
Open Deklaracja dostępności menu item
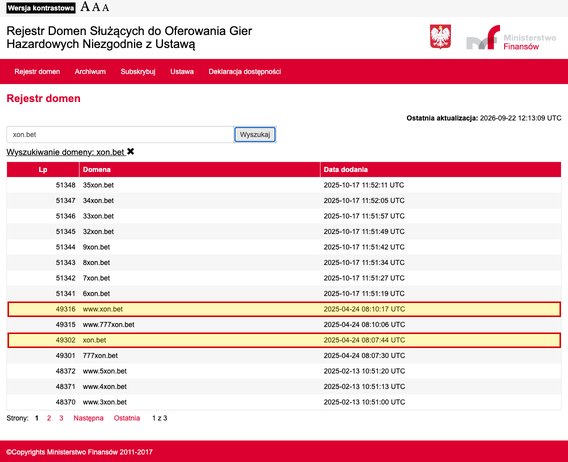(x=245, y=71)
